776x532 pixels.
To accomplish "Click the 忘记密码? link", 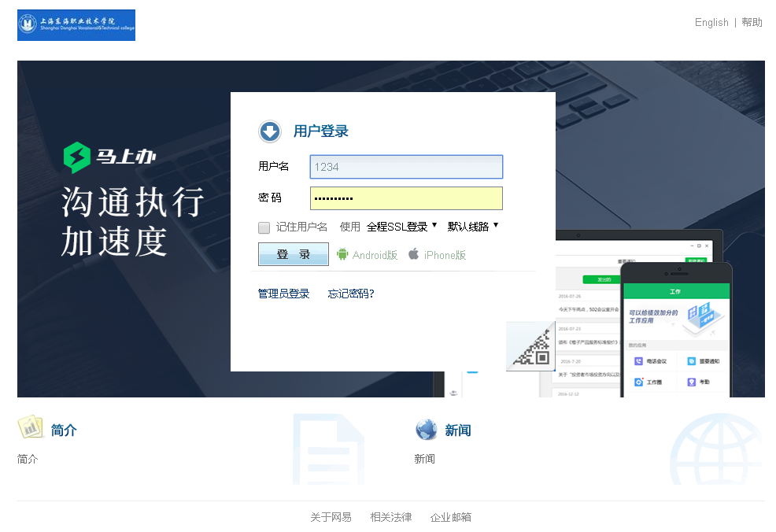I will (x=351, y=294).
